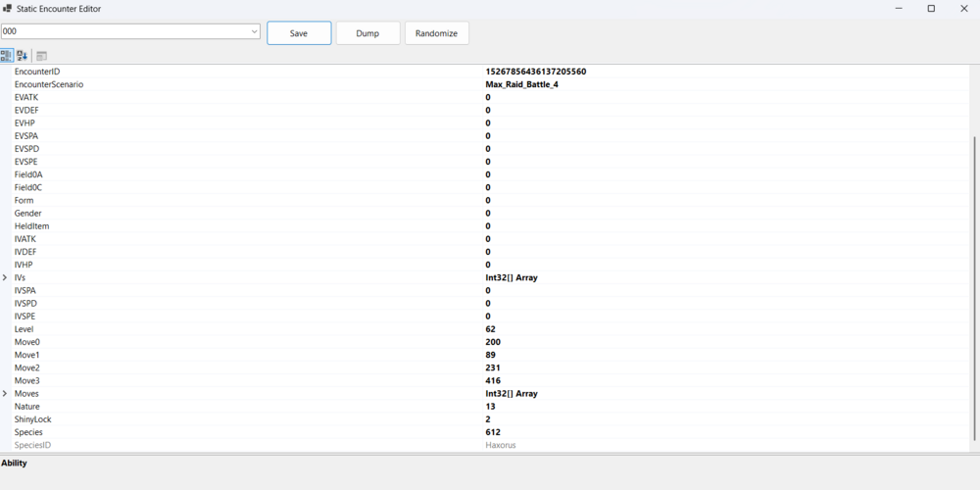Click the Static Encounter Editor app icon

tap(8, 9)
